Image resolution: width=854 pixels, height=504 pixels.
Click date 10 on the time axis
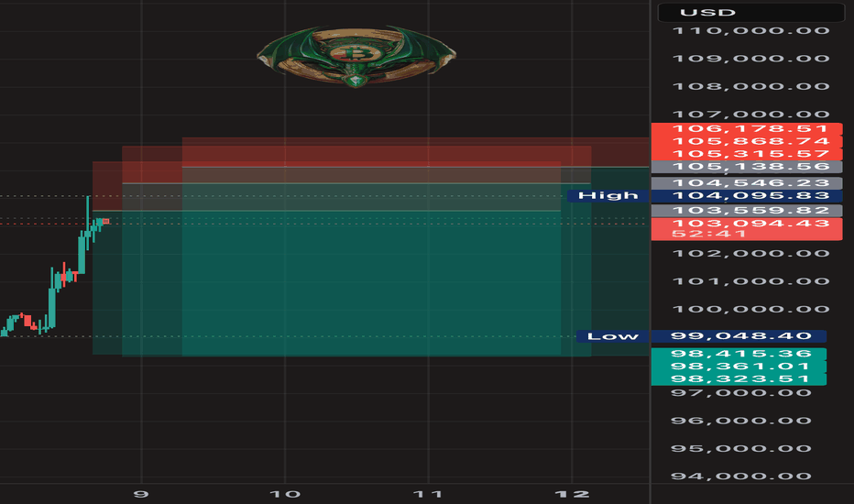[x=285, y=494]
